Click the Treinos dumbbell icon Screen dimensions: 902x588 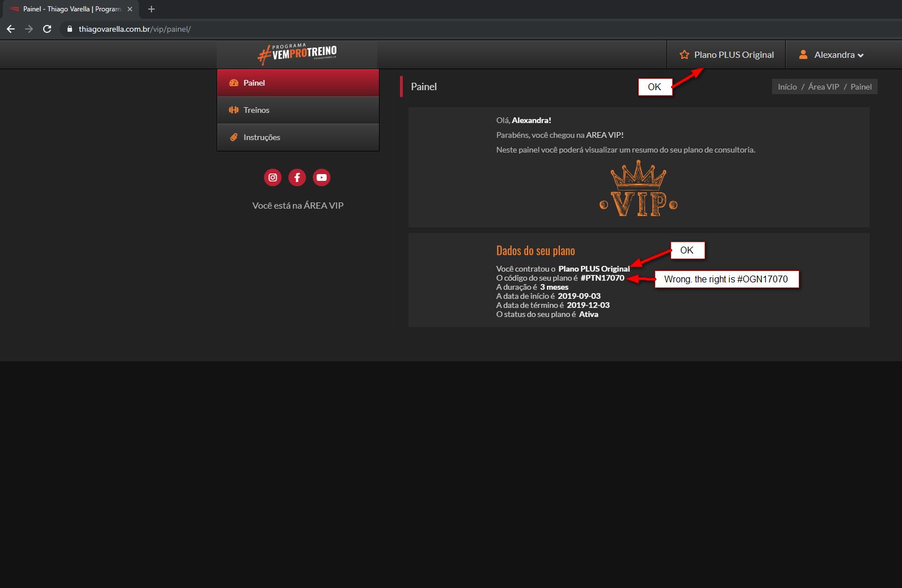coord(234,110)
